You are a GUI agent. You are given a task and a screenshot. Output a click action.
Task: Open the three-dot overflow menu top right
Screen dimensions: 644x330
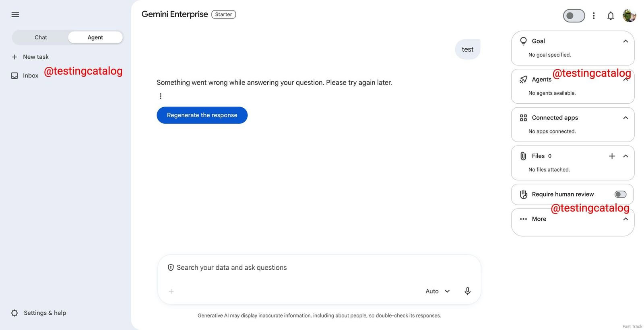(594, 15)
